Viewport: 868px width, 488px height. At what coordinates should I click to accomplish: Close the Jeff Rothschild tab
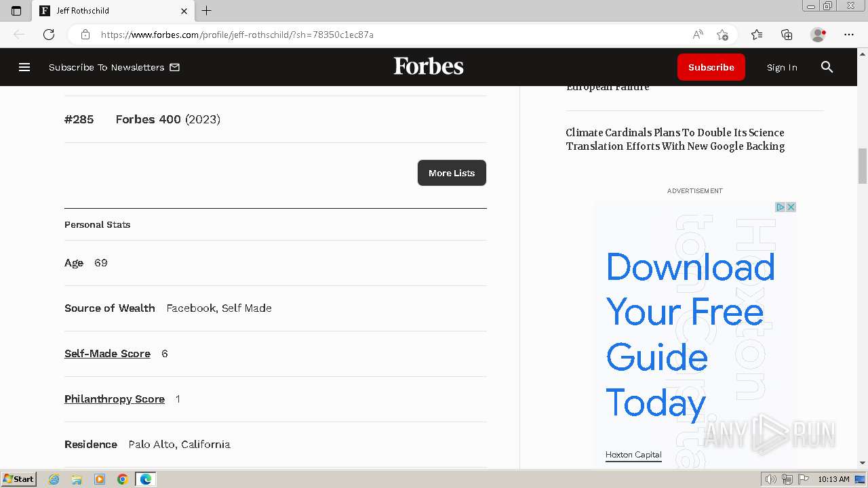[x=184, y=11]
